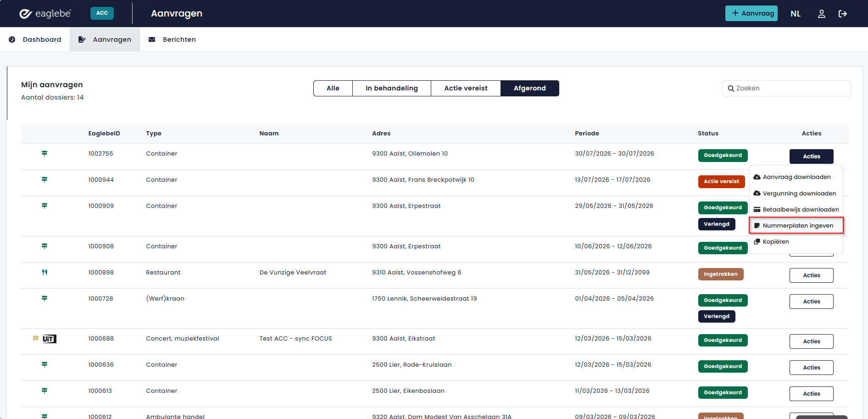
Task: Open Acties dropdown for dossier 1000636
Action: coord(811,368)
